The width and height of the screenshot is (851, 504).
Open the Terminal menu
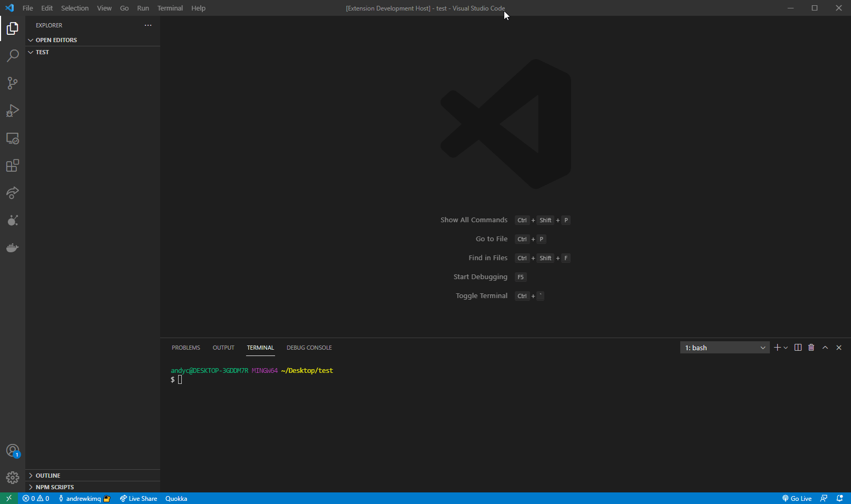170,8
